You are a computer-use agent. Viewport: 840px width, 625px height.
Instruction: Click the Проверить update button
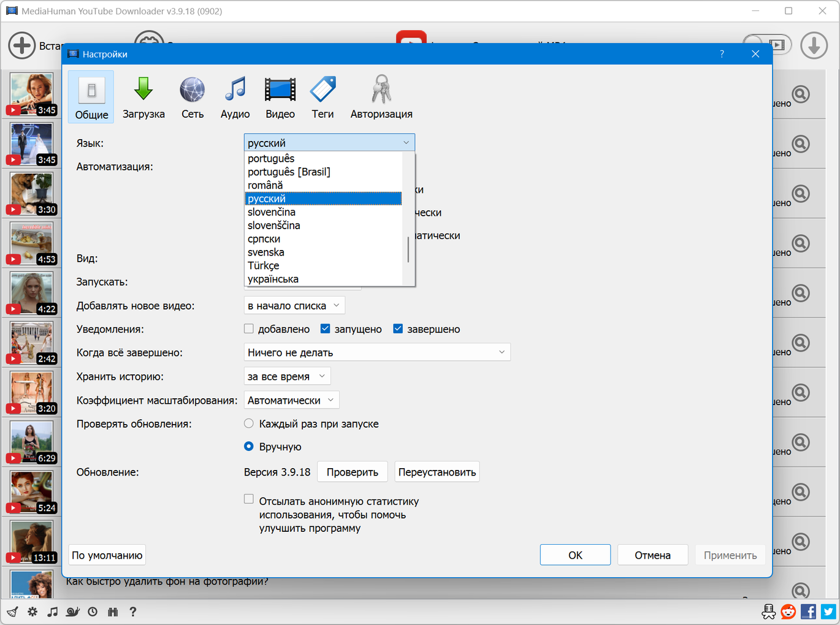pyautogui.click(x=352, y=472)
